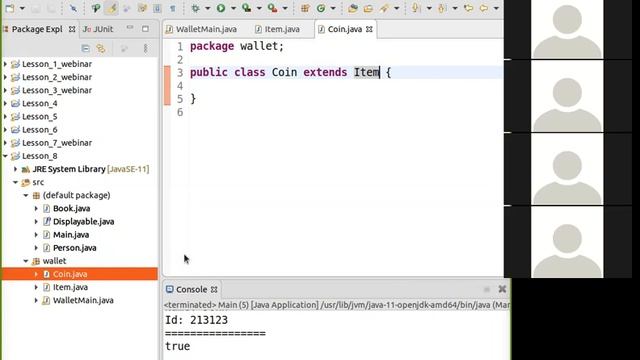
Task: Select Item.java in the wallet package
Action: 70,287
